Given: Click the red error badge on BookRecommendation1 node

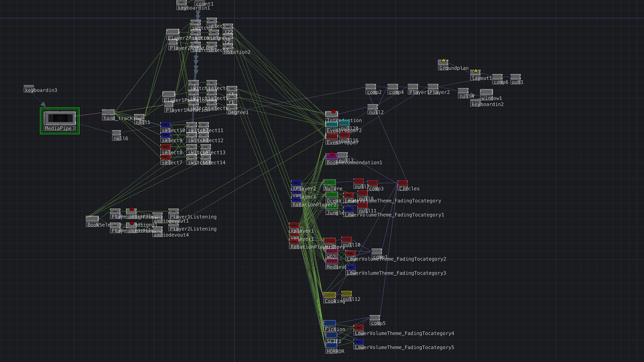Looking at the screenshot, I should click(332, 154).
